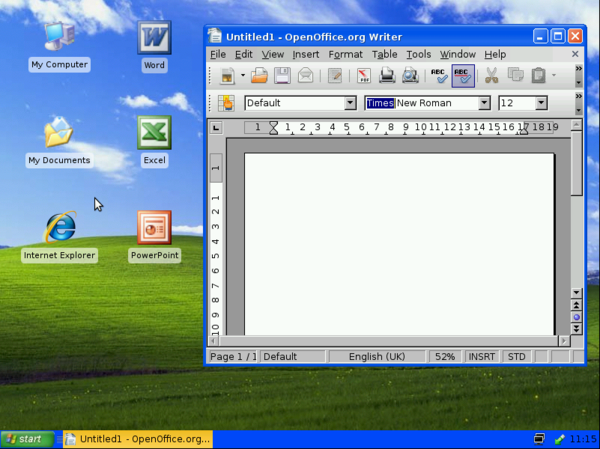Click Page 1 / 1 in status bar
This screenshot has width=600, height=449.
click(233, 357)
